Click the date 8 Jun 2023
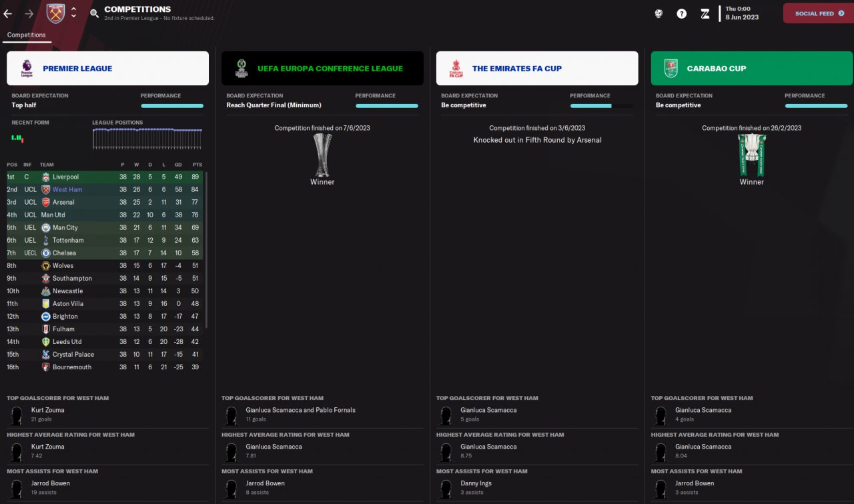This screenshot has width=854, height=504. click(742, 17)
